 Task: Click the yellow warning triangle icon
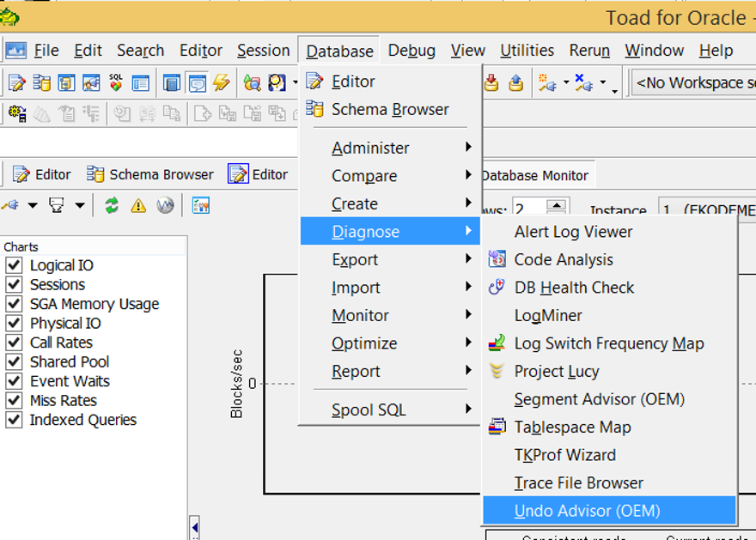138,206
